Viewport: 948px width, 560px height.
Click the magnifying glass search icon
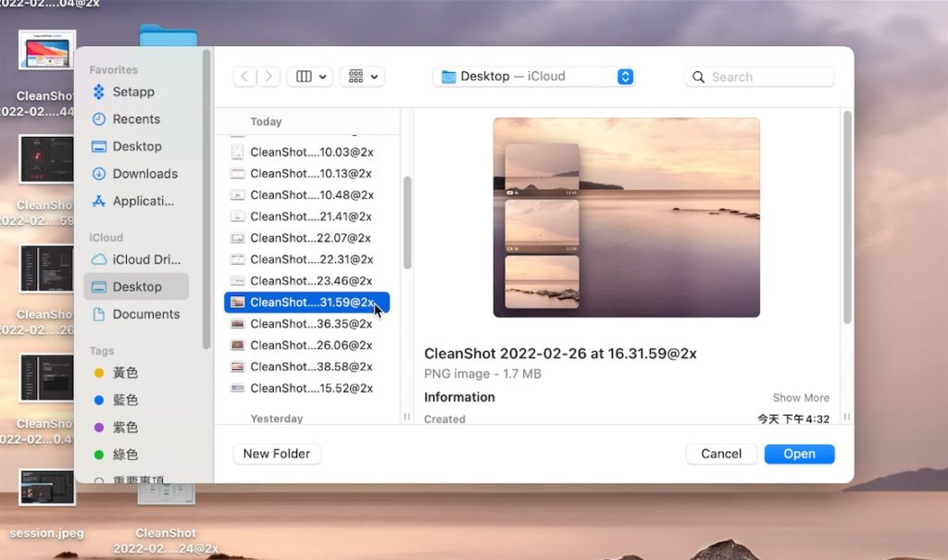click(x=698, y=77)
